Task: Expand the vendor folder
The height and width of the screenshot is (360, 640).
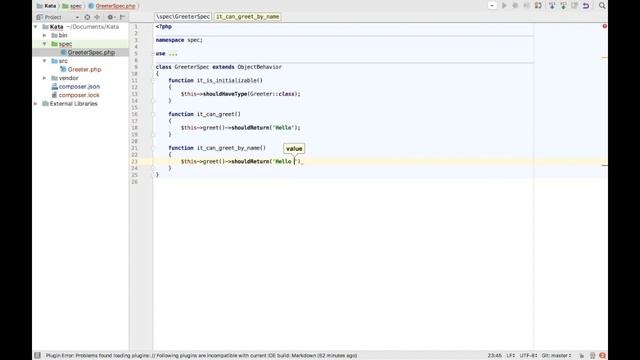Action: tap(45, 78)
